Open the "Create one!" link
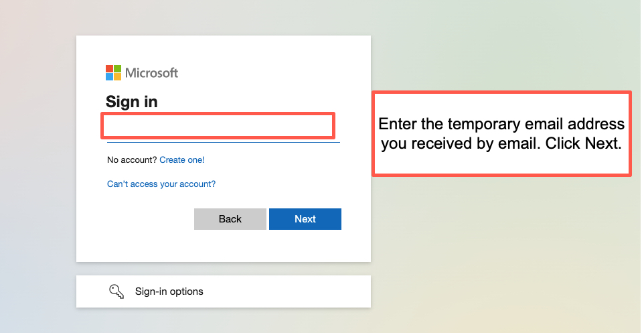This screenshot has width=644, height=333. 182,160
